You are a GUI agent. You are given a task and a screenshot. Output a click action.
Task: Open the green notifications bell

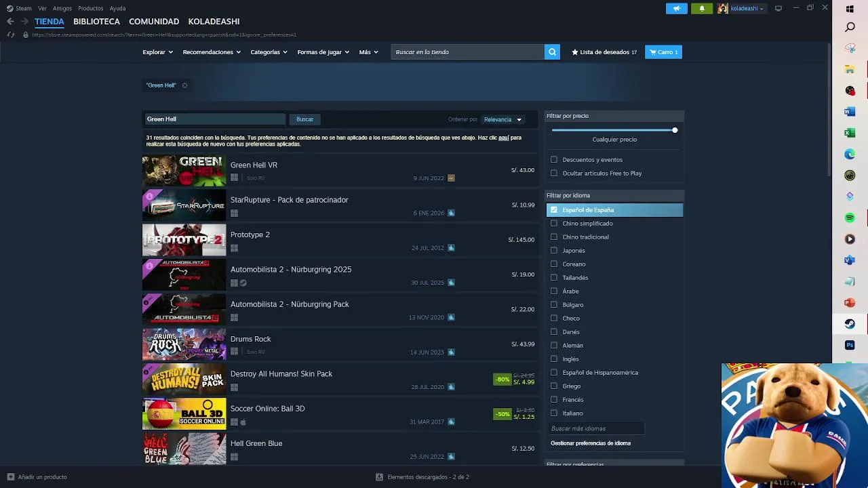pyautogui.click(x=702, y=8)
